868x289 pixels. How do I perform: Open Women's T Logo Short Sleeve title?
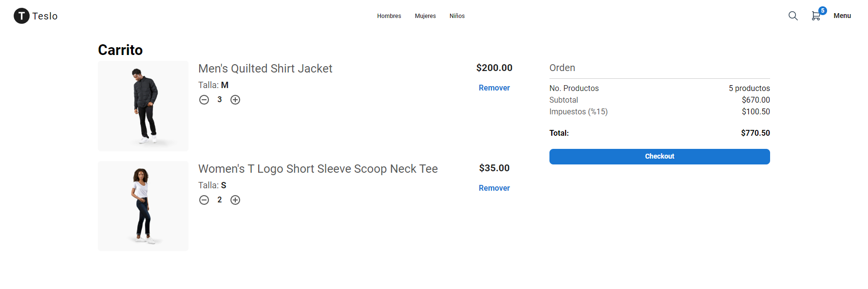[x=318, y=169]
